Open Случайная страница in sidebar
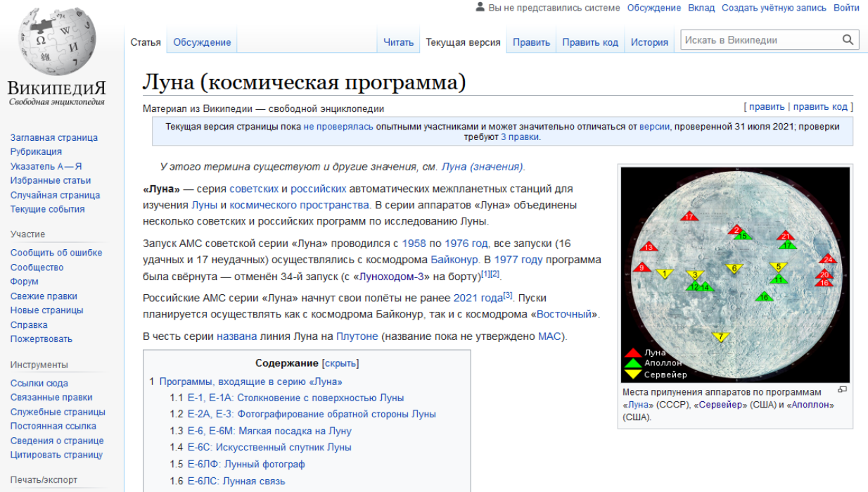Screen dimensions: 868x492 pyautogui.click(x=55, y=195)
